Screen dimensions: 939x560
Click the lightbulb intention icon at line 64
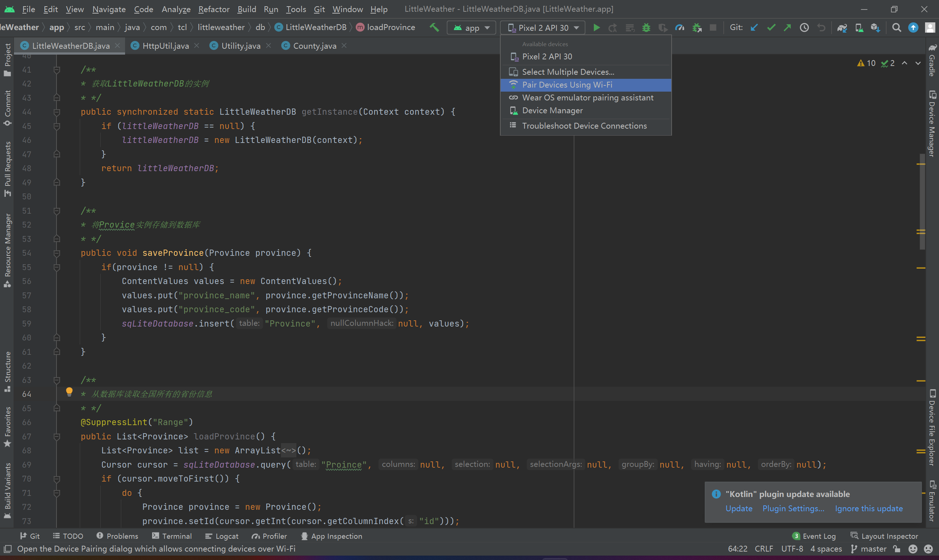69,392
